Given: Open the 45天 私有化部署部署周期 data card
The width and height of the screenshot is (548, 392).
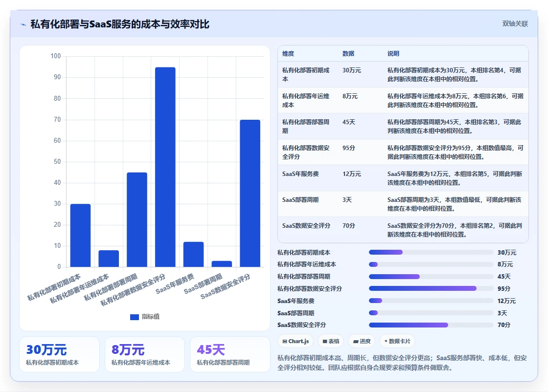Looking at the screenshot, I should [230, 354].
